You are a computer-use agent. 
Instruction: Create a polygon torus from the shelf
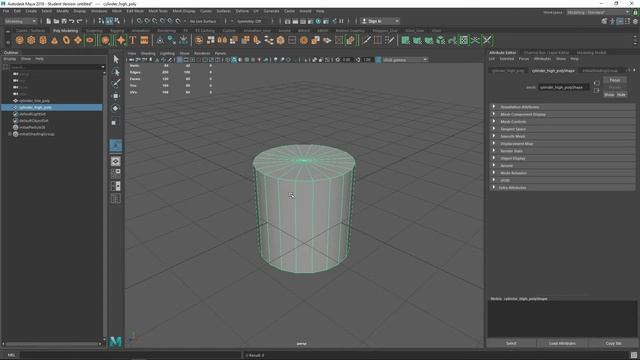point(66,40)
